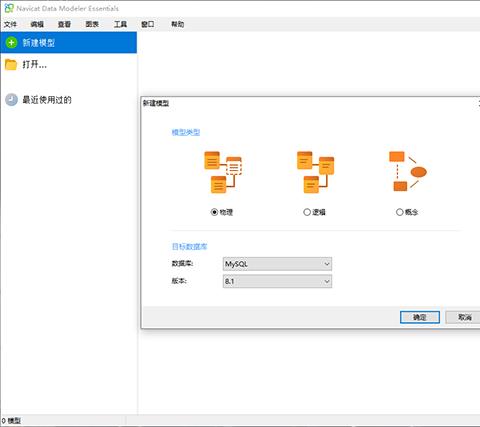Select the logical model diagram icon
This screenshot has height=427, width=480.
315,172
